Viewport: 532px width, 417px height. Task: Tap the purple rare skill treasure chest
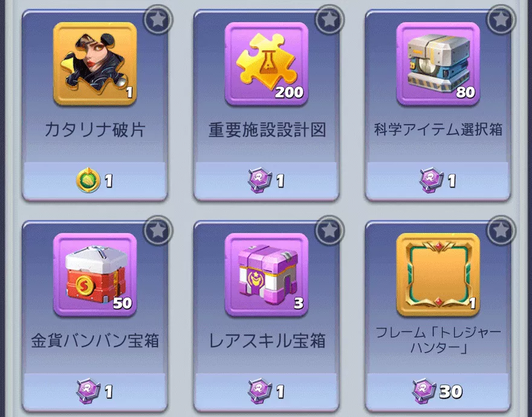267,274
